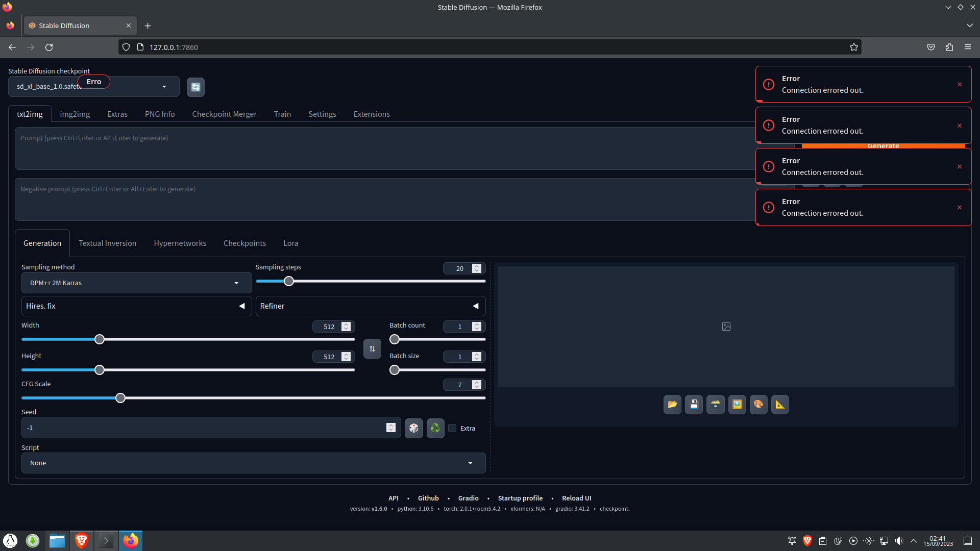The width and height of the screenshot is (980, 551).
Task: Expand the Refiner section
Action: [370, 306]
